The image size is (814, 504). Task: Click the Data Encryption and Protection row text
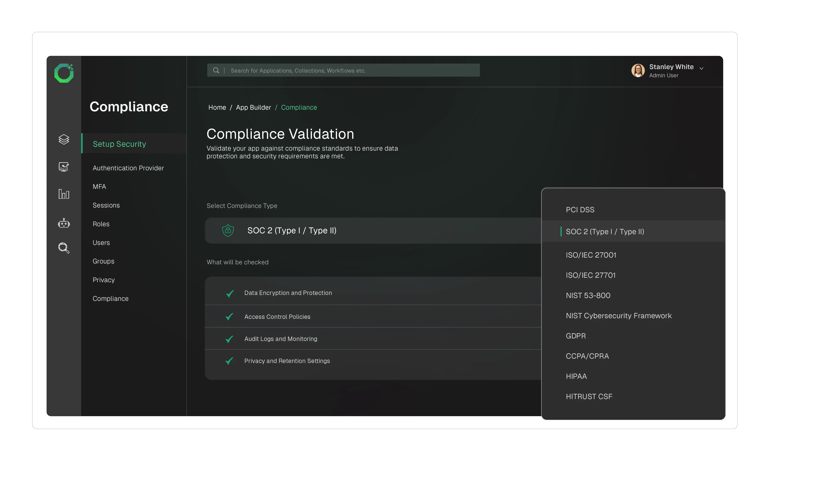coord(288,293)
